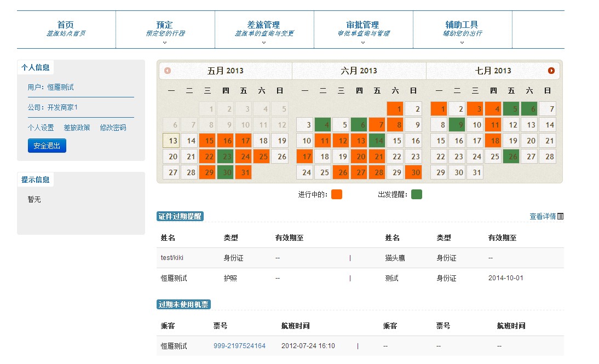Expand the 辅助工具 menu arrow

pyautogui.click(x=462, y=42)
